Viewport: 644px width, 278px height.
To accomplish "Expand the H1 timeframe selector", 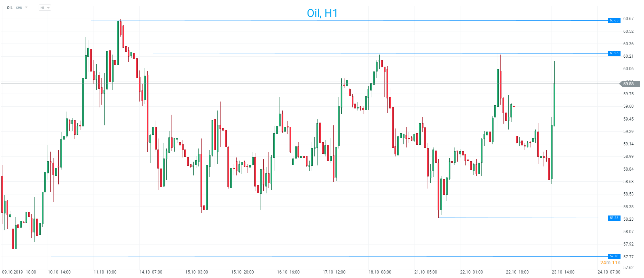I will (45, 8).
